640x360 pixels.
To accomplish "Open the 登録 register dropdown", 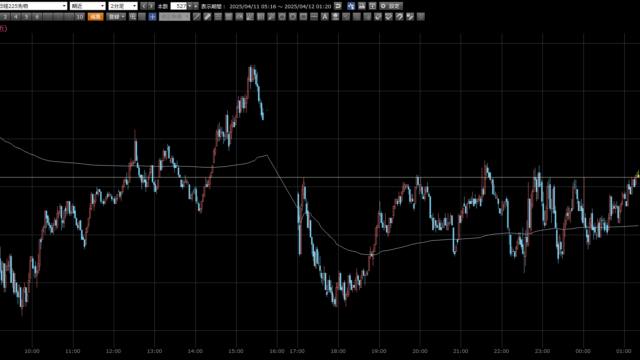I will tap(116, 17).
